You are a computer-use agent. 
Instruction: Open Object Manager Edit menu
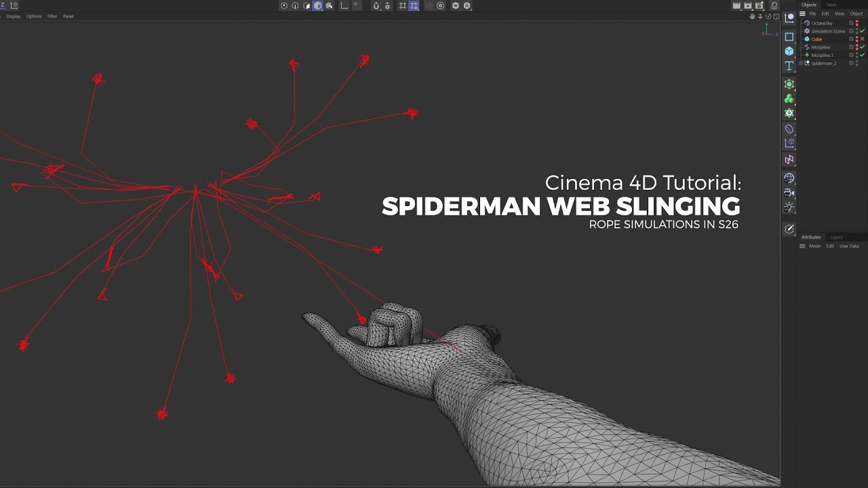tap(825, 14)
